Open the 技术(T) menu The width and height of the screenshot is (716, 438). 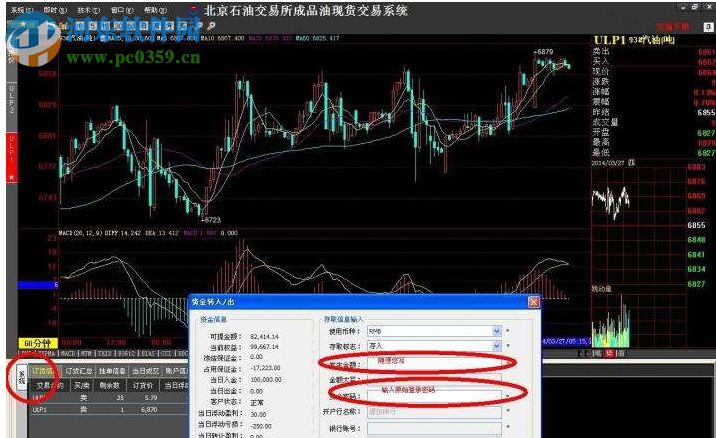[x=89, y=10]
